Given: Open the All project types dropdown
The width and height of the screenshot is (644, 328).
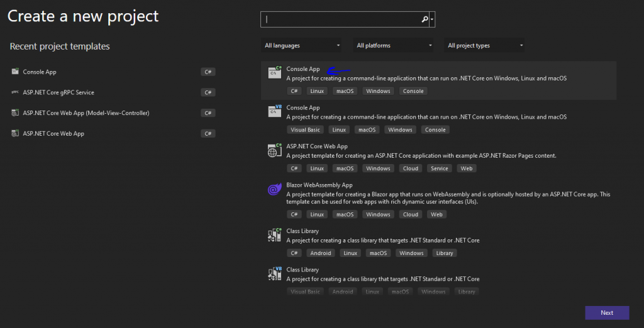Looking at the screenshot, I should click(484, 46).
